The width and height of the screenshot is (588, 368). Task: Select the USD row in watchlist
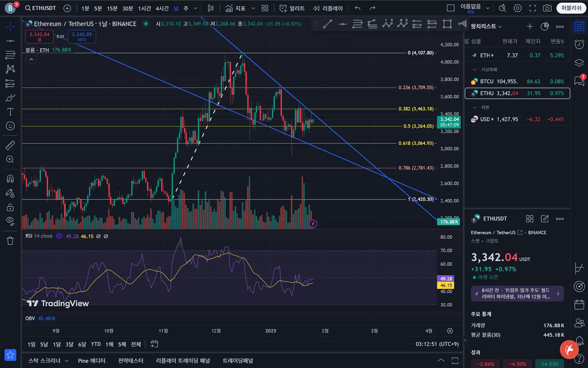[518, 119]
